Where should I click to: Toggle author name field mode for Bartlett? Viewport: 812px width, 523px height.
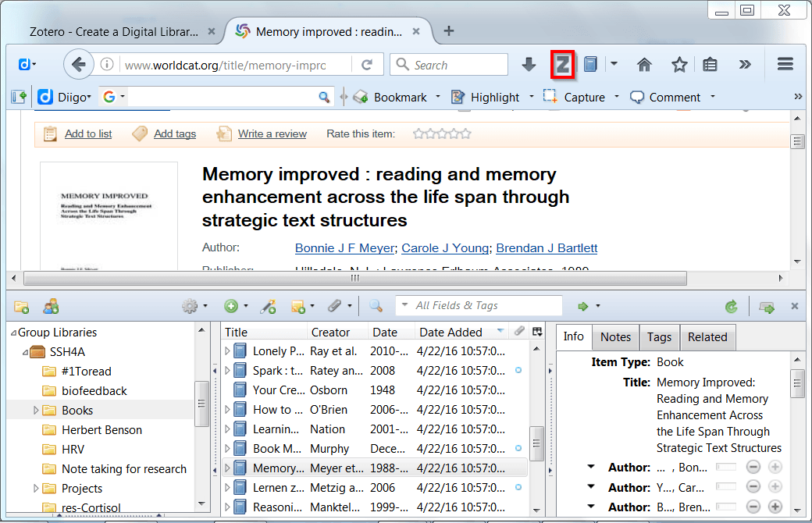[x=725, y=507]
